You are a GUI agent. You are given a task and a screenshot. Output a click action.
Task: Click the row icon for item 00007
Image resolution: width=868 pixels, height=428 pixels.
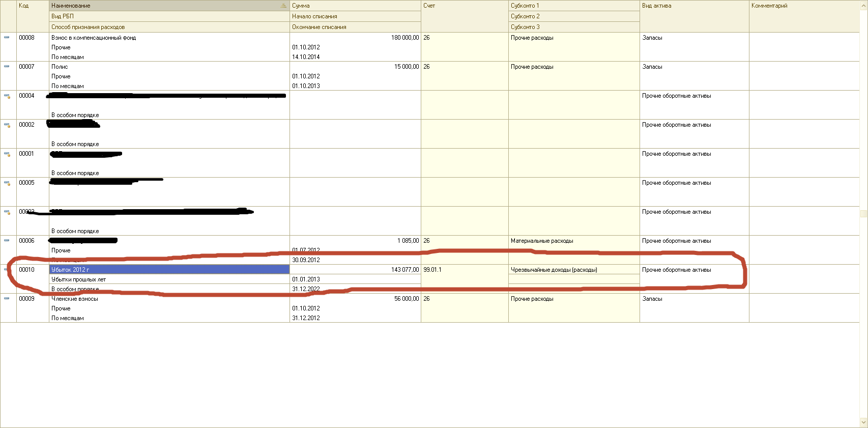tap(7, 66)
